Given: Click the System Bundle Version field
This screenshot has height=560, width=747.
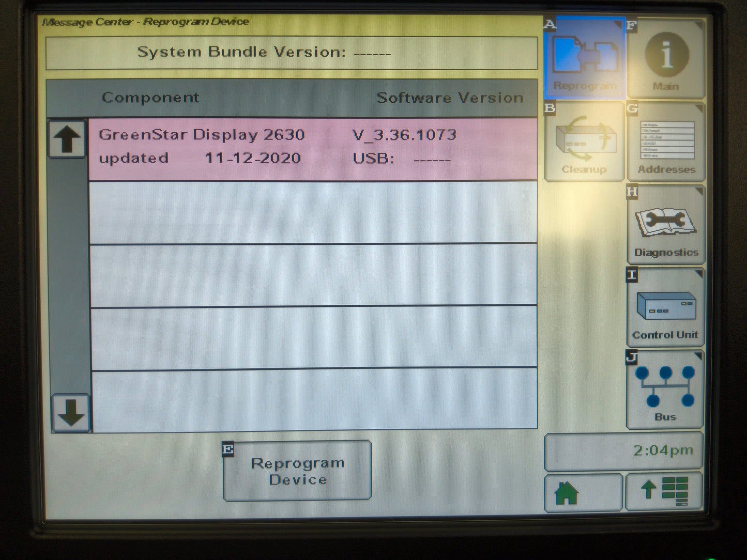Looking at the screenshot, I should tap(292, 53).
